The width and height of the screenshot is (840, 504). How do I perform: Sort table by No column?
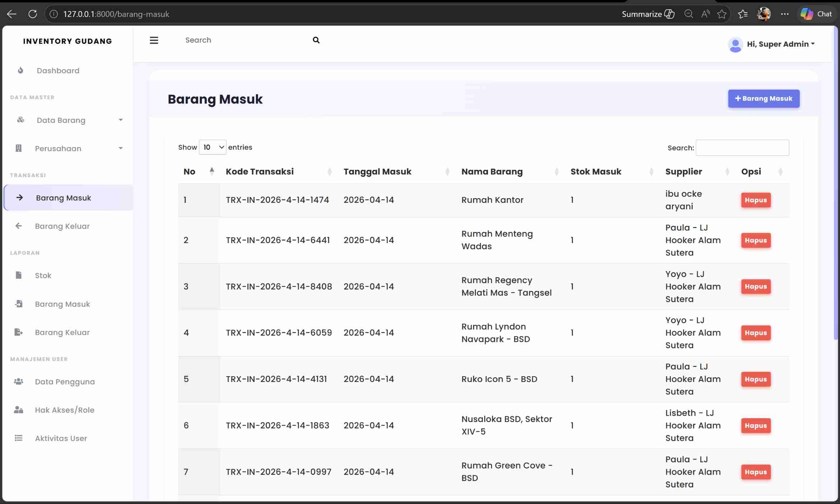tap(199, 172)
